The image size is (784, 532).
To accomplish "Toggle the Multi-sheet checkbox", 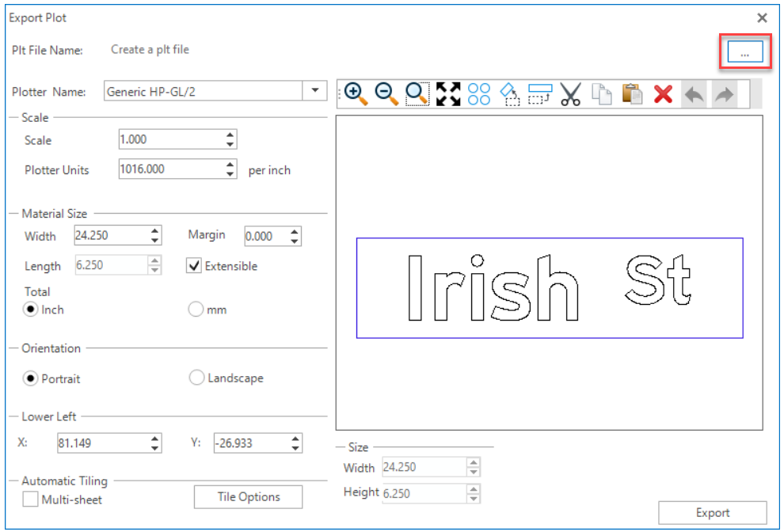I will 31,499.
